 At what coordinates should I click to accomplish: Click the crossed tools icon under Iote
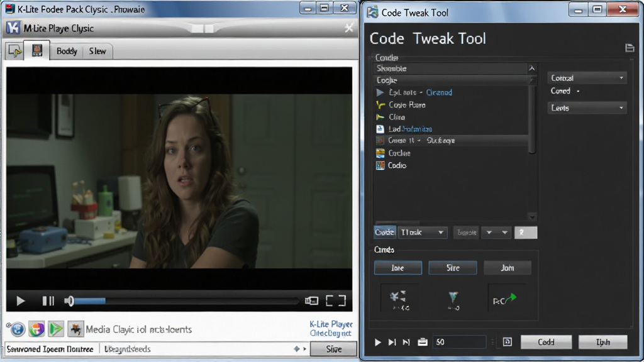[399, 300]
